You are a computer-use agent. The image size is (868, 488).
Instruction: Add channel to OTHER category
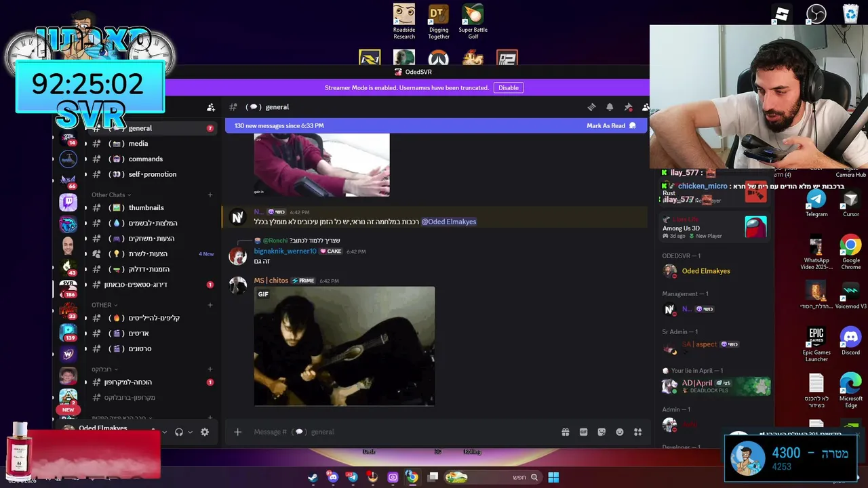[x=210, y=305]
